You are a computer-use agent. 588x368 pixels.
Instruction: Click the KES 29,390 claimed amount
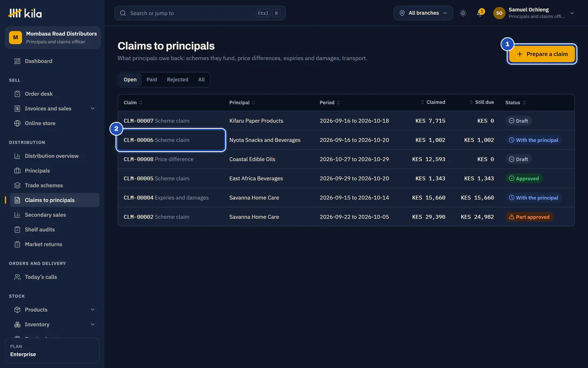coord(429,217)
